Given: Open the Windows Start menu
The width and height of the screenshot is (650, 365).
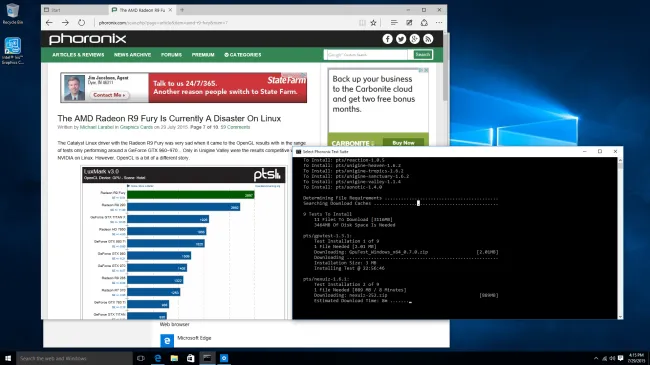Looking at the screenshot, I should 8,358.
